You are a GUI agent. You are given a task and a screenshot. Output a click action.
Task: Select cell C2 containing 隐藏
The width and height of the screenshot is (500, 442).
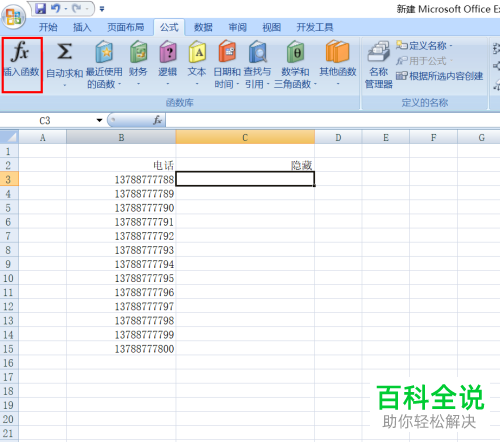pos(245,165)
